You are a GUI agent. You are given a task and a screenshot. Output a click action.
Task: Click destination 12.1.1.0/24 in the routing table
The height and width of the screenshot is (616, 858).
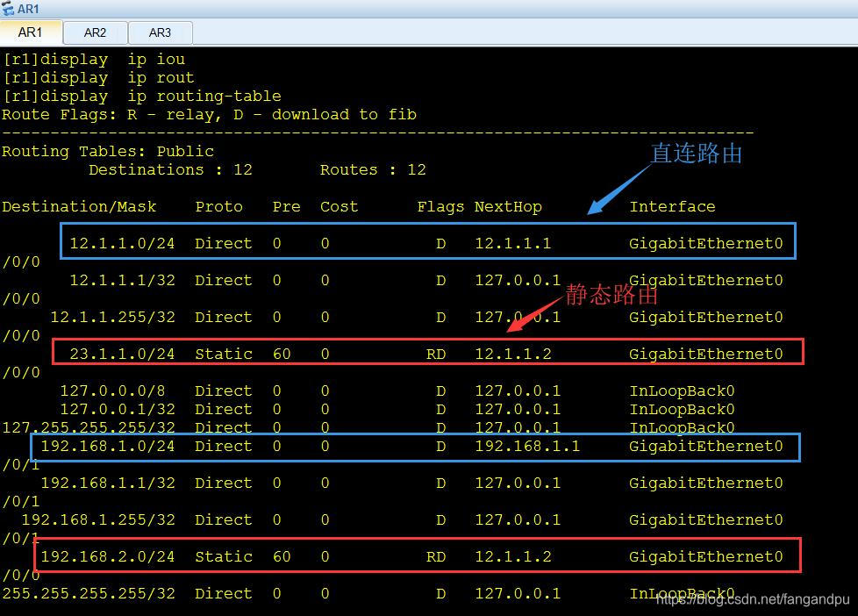tap(122, 243)
